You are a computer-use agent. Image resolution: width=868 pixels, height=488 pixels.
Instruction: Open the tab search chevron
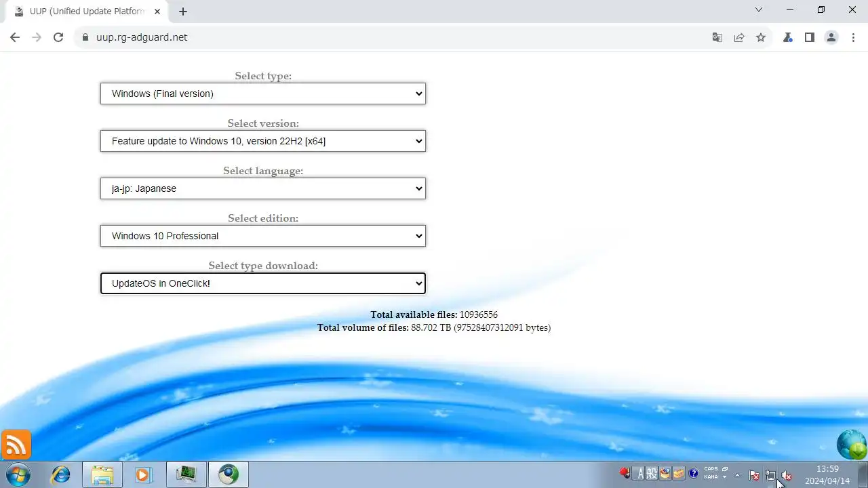(x=759, y=10)
